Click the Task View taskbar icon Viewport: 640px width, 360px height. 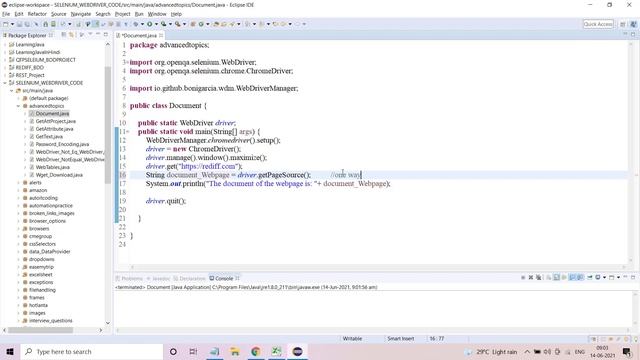click(x=193, y=351)
